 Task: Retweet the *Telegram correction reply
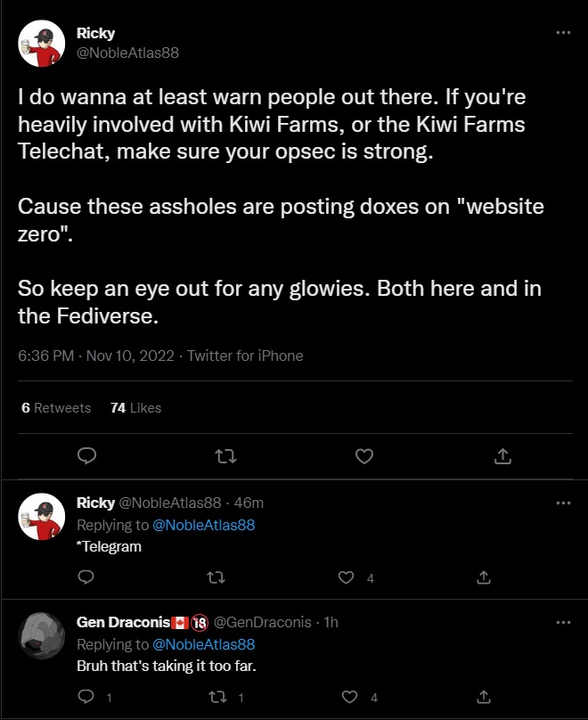point(215,577)
